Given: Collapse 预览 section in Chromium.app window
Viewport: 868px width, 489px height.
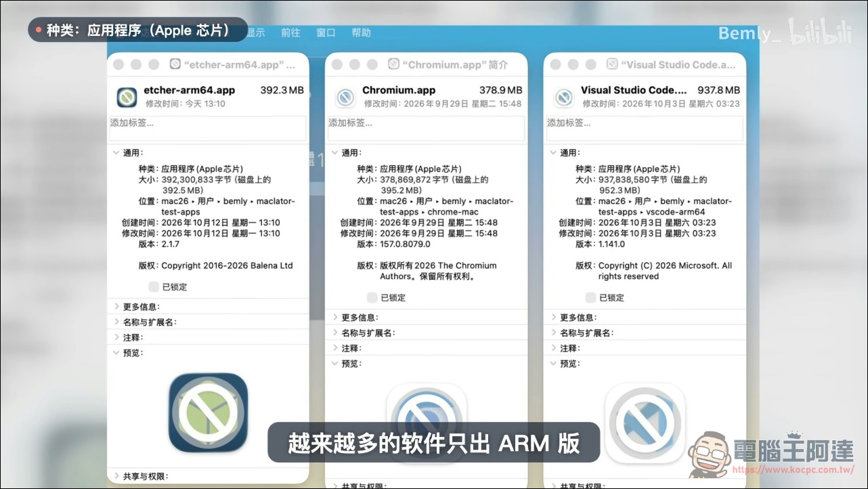Looking at the screenshot, I should coord(334,364).
